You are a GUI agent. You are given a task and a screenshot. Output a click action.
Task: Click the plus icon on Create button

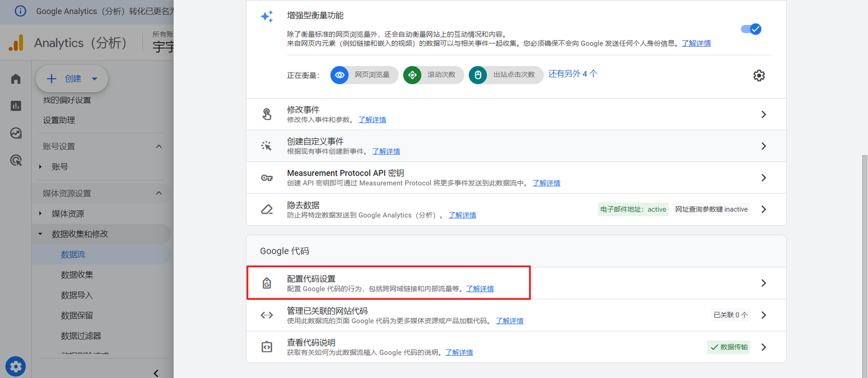coord(52,79)
